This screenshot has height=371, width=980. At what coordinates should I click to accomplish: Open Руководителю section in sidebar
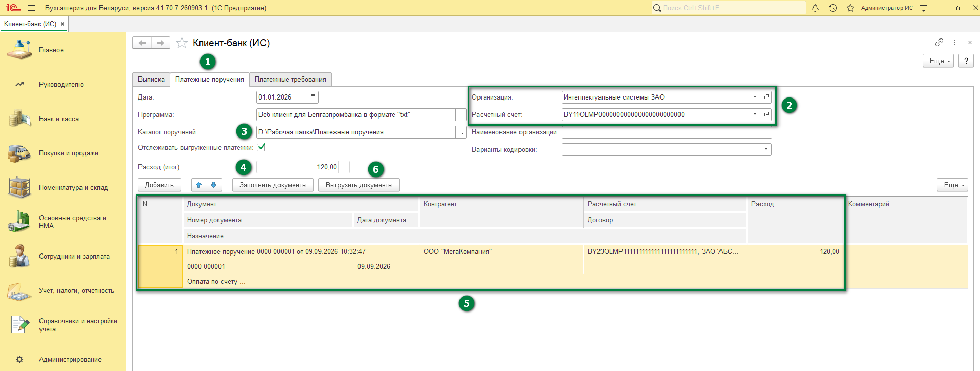[63, 84]
